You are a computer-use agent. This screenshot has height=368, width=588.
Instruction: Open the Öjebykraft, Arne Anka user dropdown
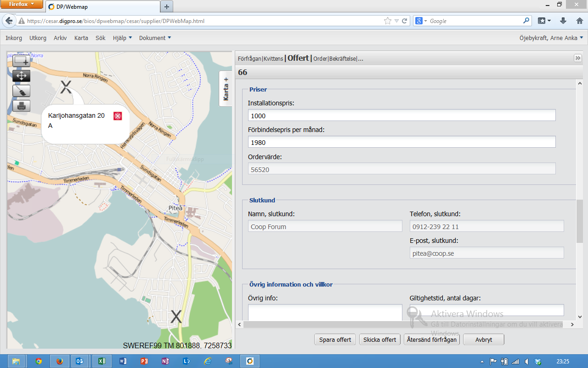551,38
